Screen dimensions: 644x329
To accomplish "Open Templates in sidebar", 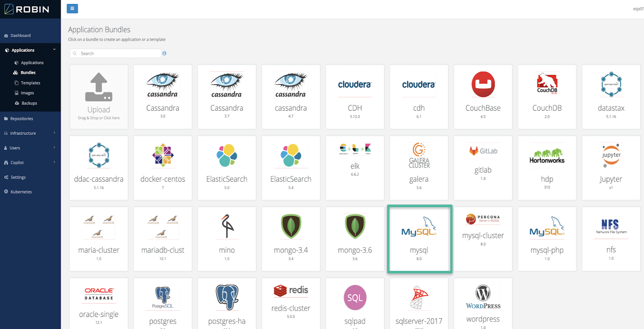I will tap(30, 83).
